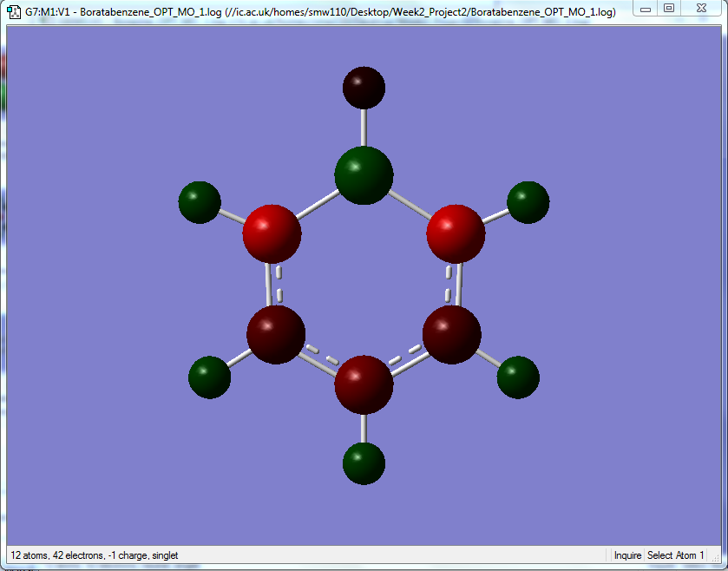Image resolution: width=728 pixels, height=571 pixels.
Task: Select the small green atom at lower right
Action: coord(518,377)
